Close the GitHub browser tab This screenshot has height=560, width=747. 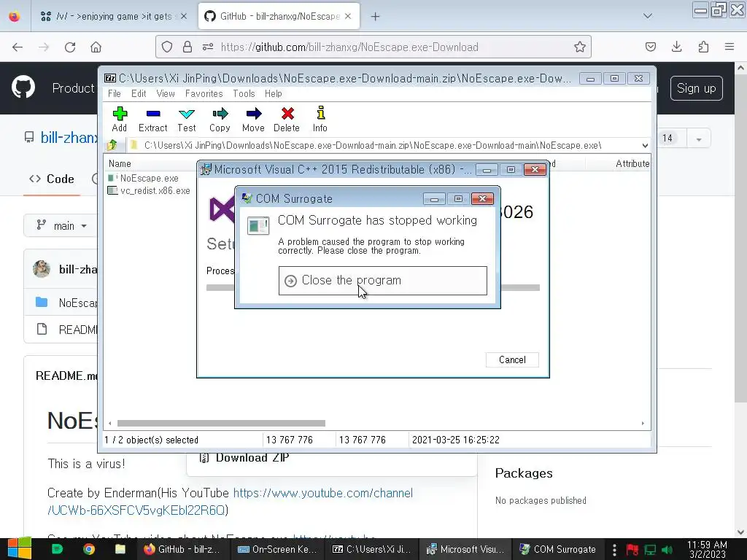348,16
